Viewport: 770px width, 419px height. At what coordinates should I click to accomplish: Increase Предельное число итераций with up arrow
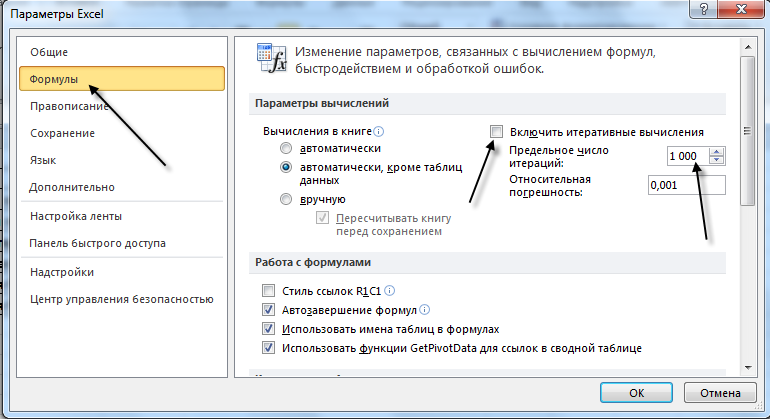(716, 152)
